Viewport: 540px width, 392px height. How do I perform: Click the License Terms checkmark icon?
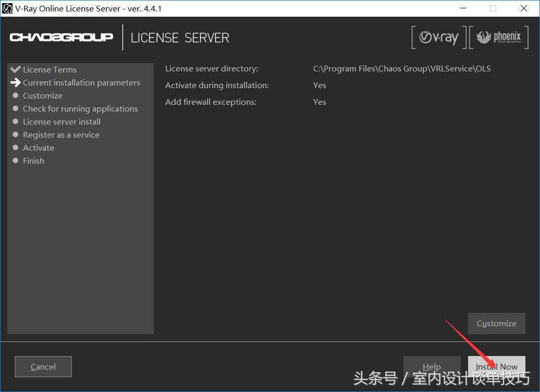[16, 69]
